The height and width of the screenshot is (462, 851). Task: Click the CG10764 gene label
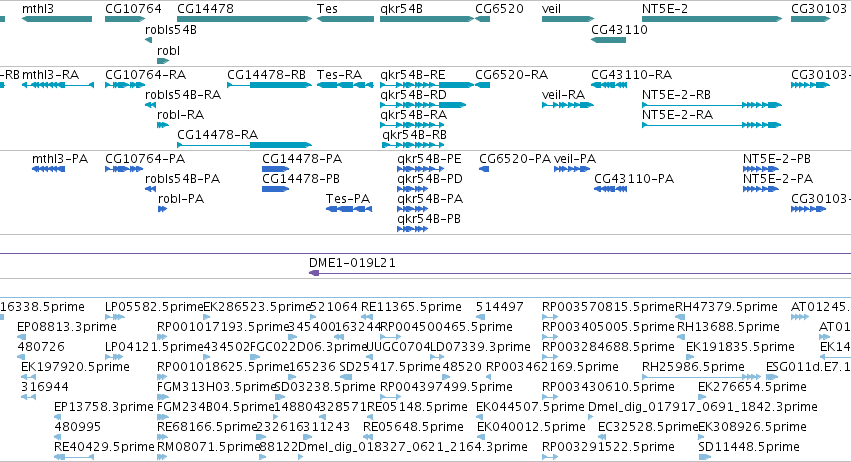tap(133, 9)
